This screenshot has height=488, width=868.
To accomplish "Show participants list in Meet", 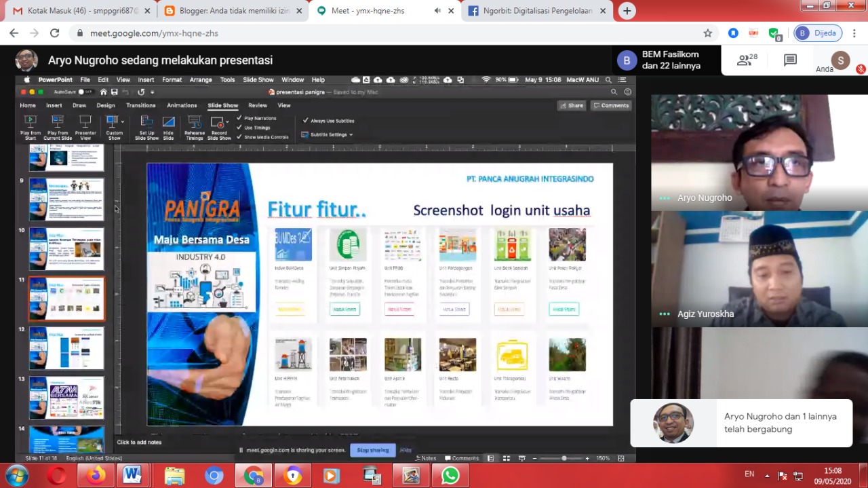I will (747, 60).
